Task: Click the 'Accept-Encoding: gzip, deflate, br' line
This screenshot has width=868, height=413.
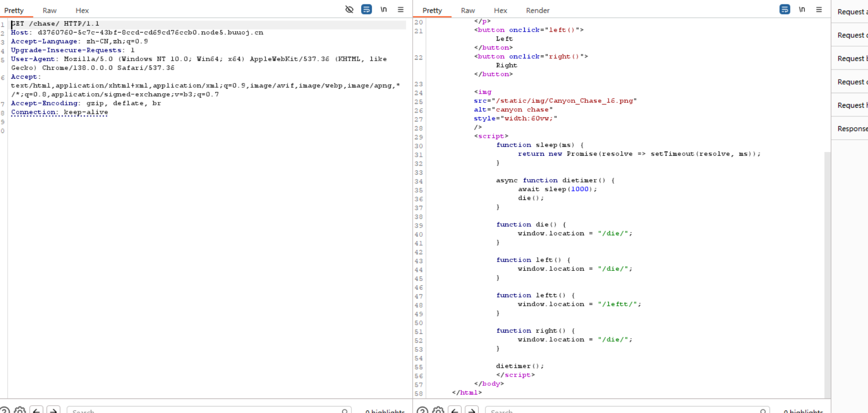Action: 86,103
